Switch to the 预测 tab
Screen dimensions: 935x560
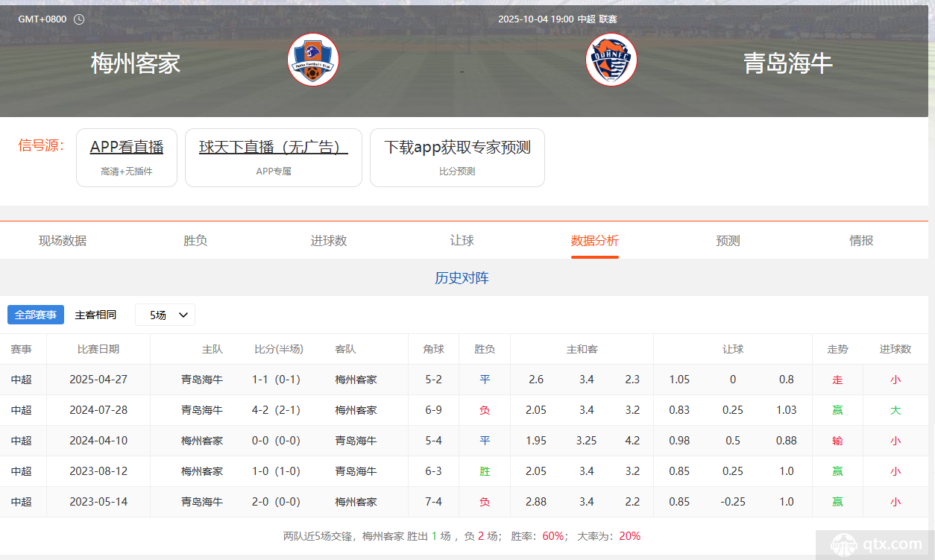pos(728,241)
